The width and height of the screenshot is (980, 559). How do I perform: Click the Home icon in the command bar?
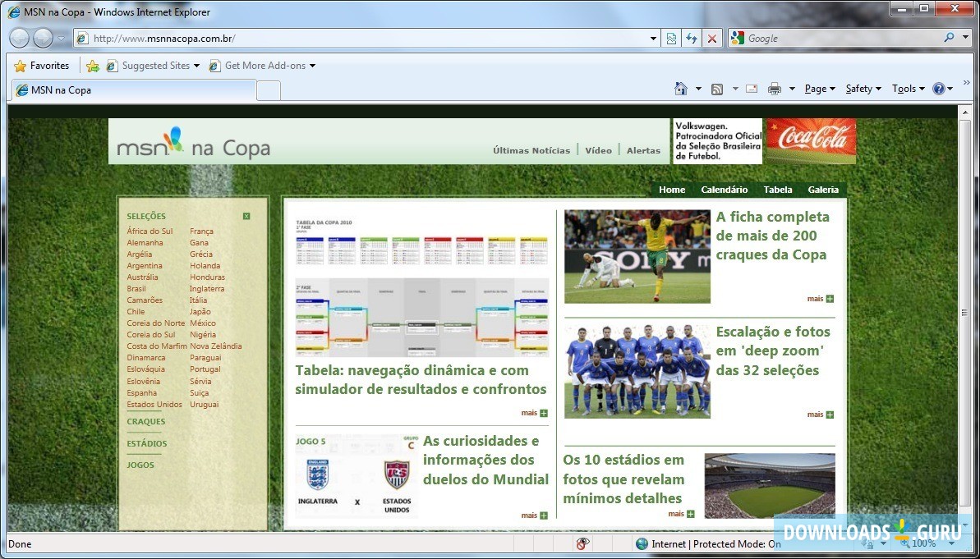click(x=682, y=89)
